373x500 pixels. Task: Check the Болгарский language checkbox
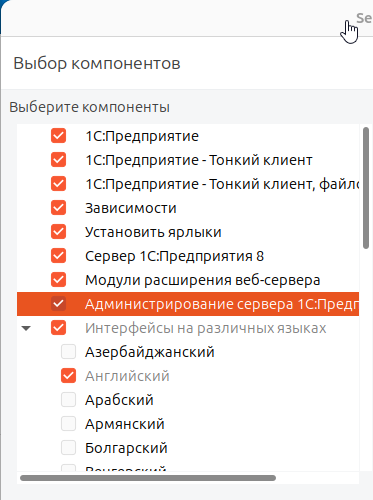tap(68, 448)
